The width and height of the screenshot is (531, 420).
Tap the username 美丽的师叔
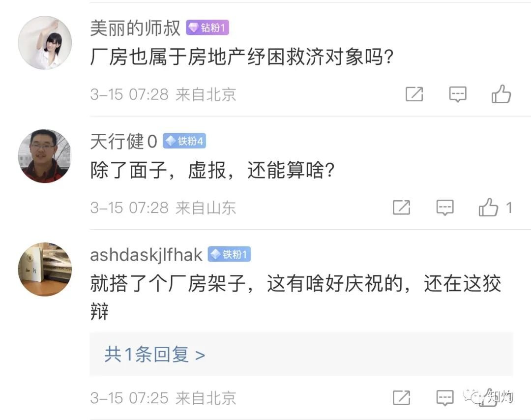tap(135, 28)
